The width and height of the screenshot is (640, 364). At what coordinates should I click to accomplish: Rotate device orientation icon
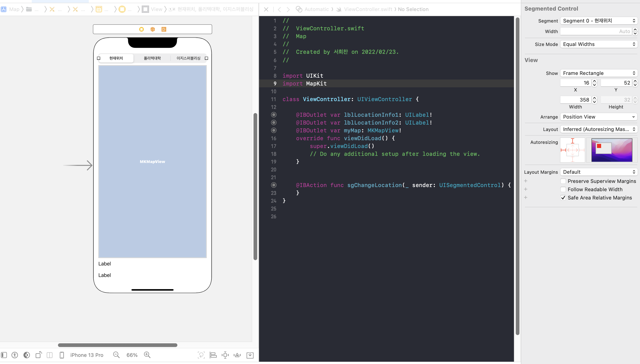coord(38,355)
